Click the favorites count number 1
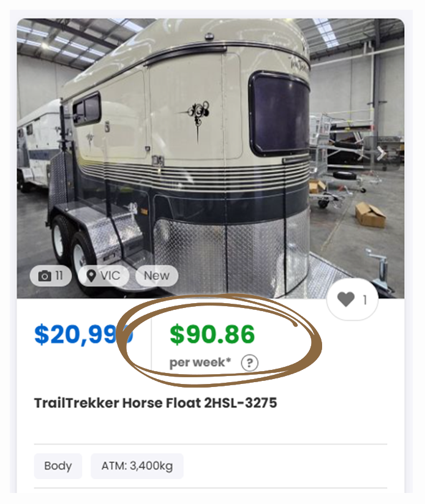The image size is (425, 504). (364, 300)
